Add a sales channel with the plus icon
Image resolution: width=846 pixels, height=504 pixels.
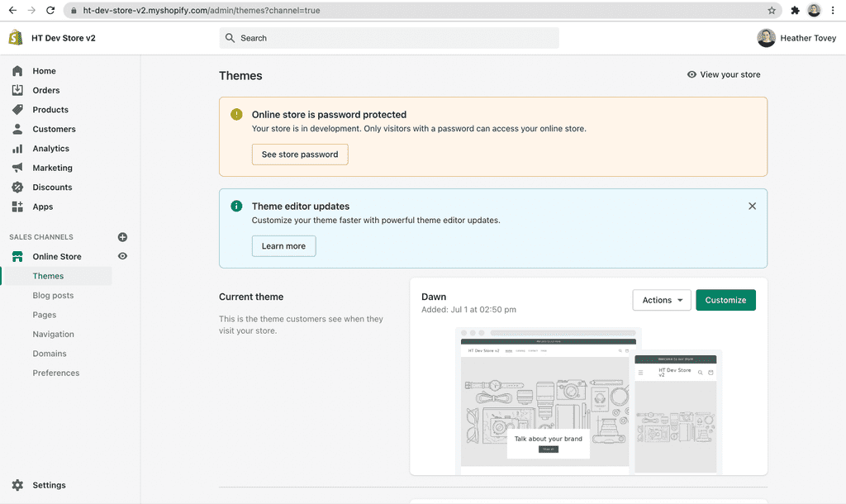tap(122, 236)
